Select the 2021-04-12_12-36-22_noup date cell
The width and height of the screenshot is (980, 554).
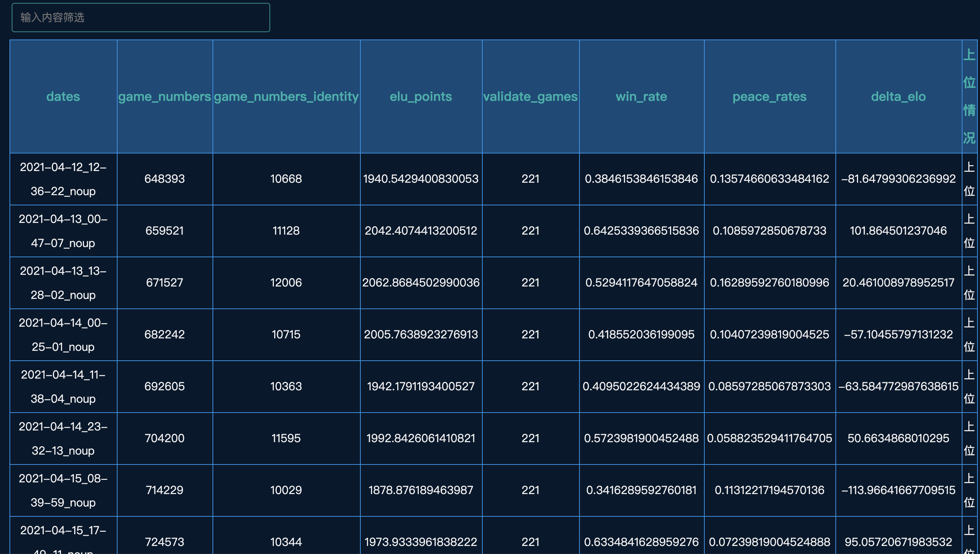(63, 179)
